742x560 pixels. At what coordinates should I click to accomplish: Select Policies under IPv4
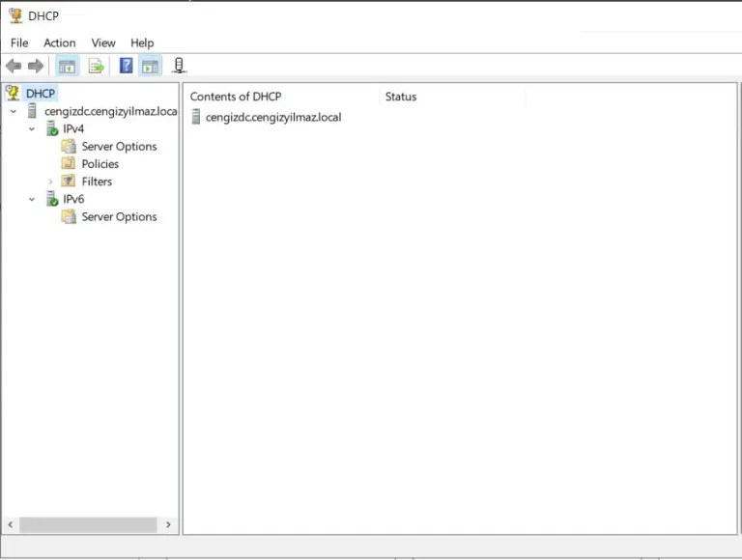(100, 164)
